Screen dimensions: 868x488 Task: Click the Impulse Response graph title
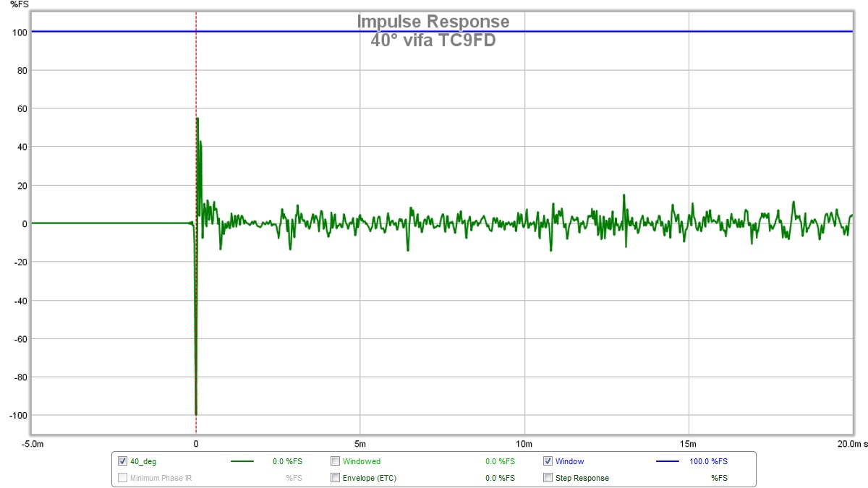point(433,22)
